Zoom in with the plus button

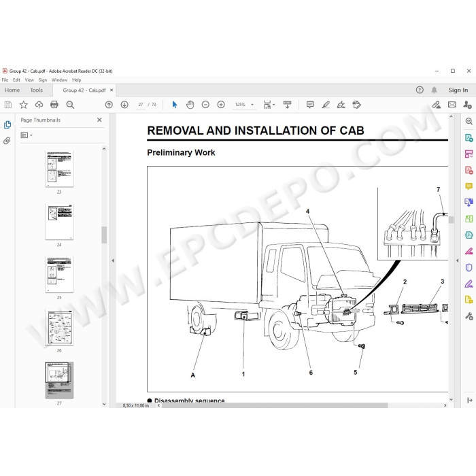point(221,105)
